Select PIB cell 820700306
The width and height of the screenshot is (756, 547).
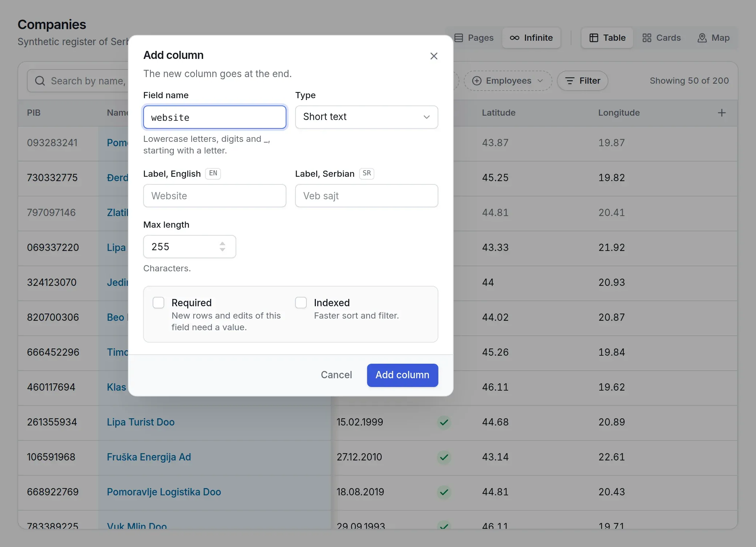[53, 318]
